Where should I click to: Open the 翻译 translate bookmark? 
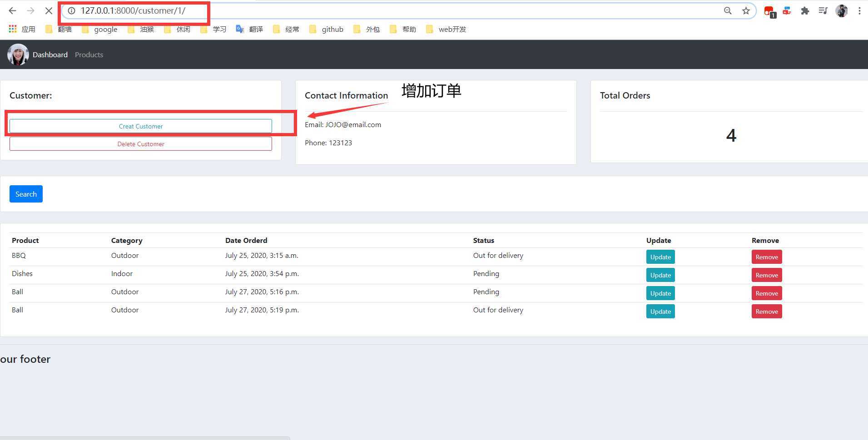[249, 29]
